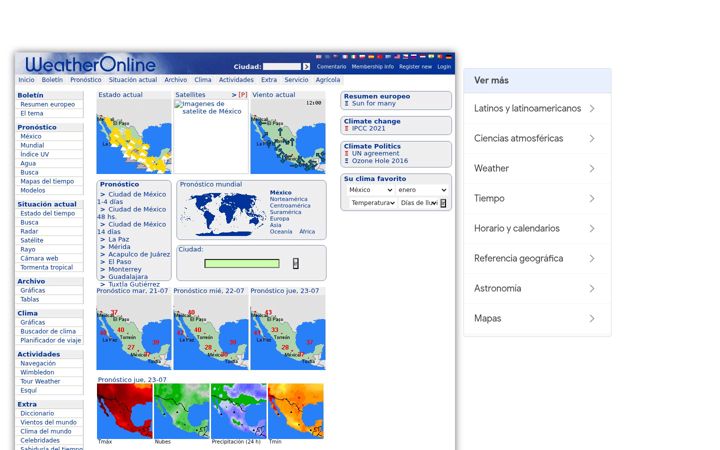Expand Ciencias atmosféricas category
Screen dimensions: 720x450
(537, 138)
